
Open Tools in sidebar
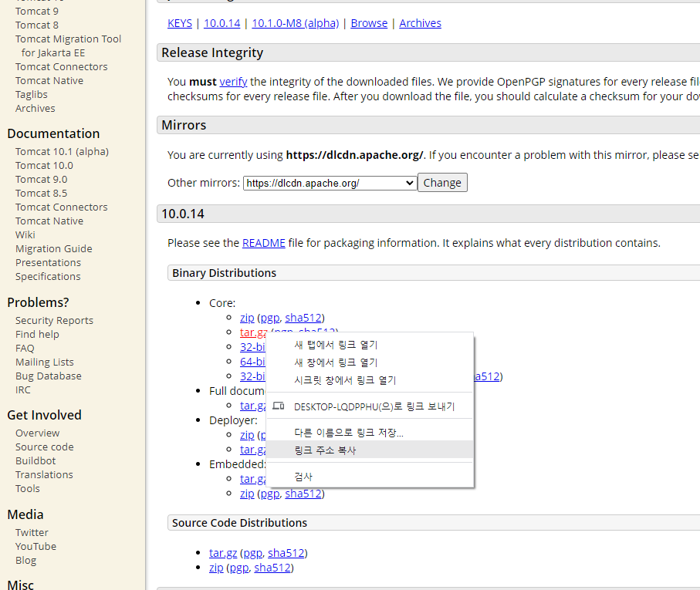click(27, 488)
